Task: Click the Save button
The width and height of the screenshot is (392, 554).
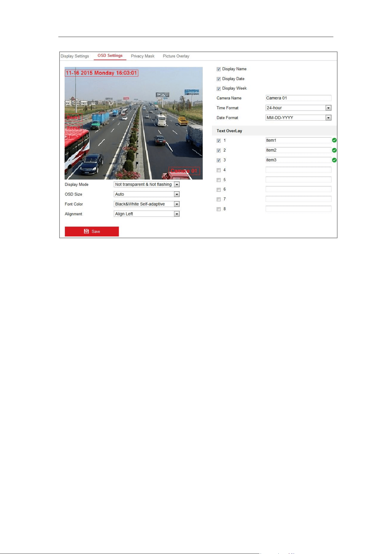Action: 92,231
